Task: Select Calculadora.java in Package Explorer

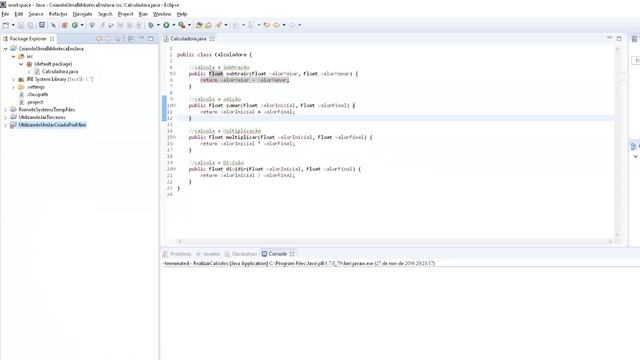Action: point(60,72)
